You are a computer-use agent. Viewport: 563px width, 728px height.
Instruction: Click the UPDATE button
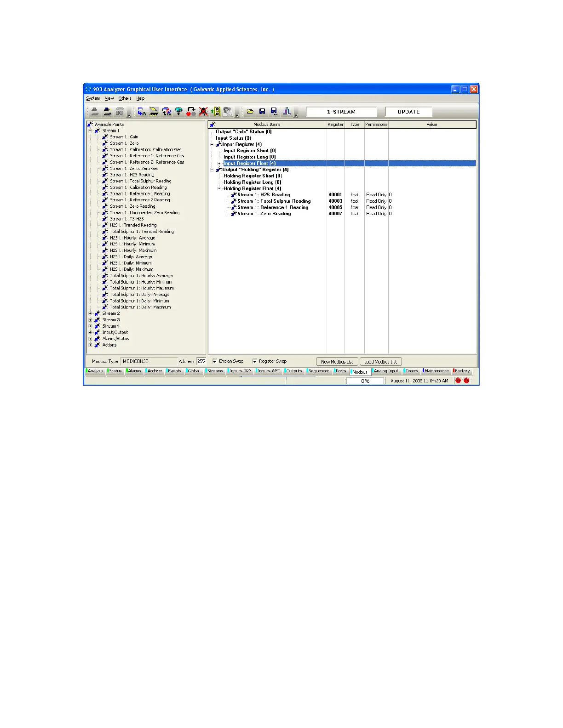tap(408, 112)
